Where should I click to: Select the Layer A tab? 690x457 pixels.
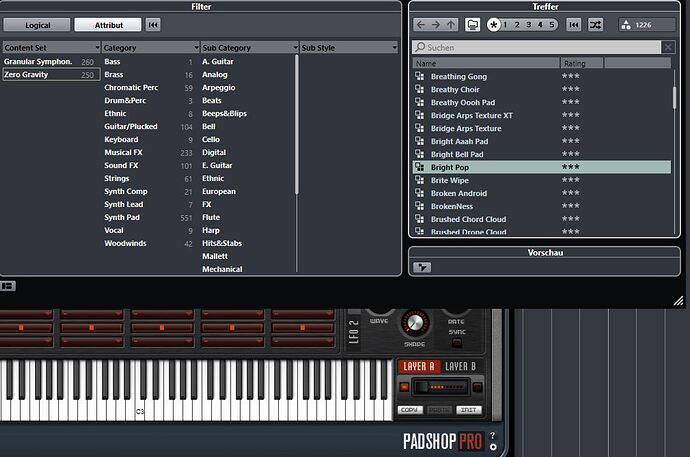click(419, 366)
